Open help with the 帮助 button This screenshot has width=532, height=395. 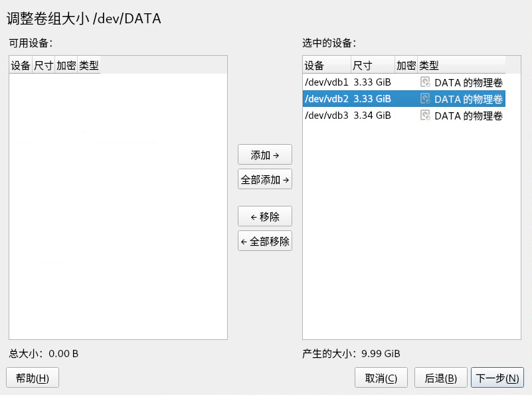(33, 378)
